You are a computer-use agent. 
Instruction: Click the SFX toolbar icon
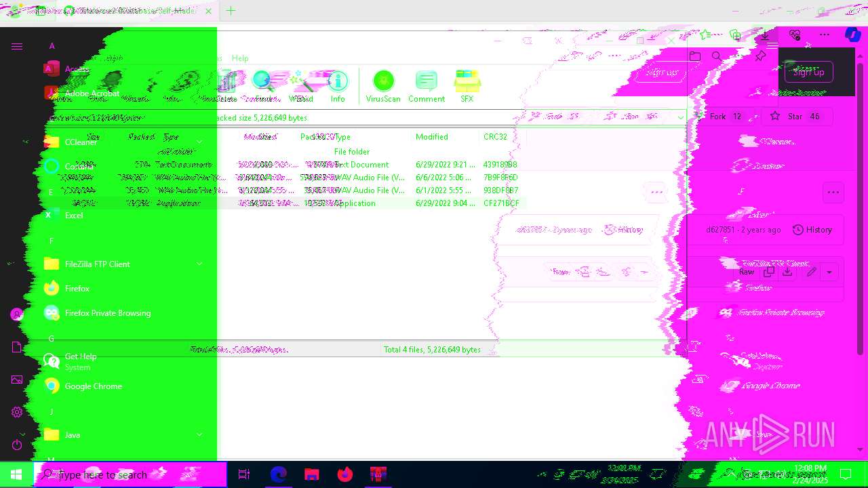(x=467, y=87)
